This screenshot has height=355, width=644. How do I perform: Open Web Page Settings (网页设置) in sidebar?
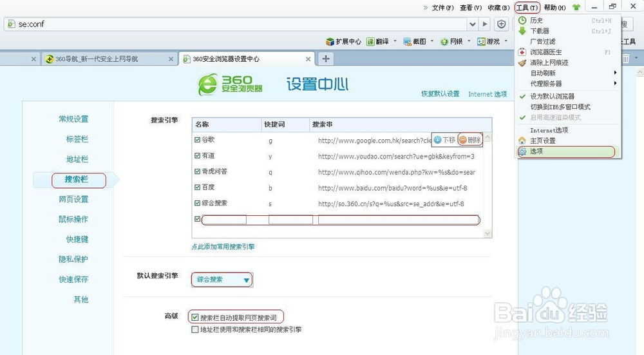(73, 199)
